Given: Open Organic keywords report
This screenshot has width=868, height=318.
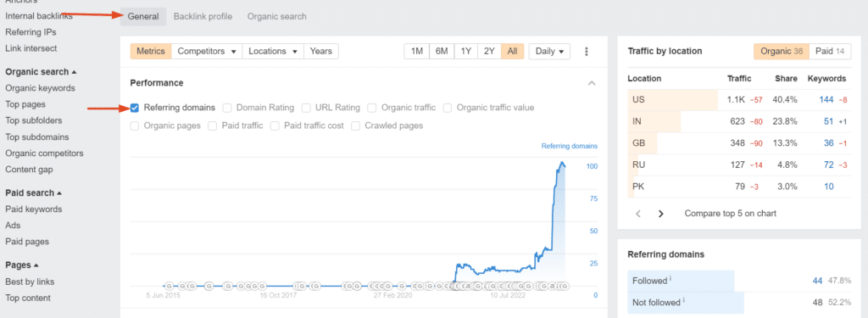Looking at the screenshot, I should point(40,88).
